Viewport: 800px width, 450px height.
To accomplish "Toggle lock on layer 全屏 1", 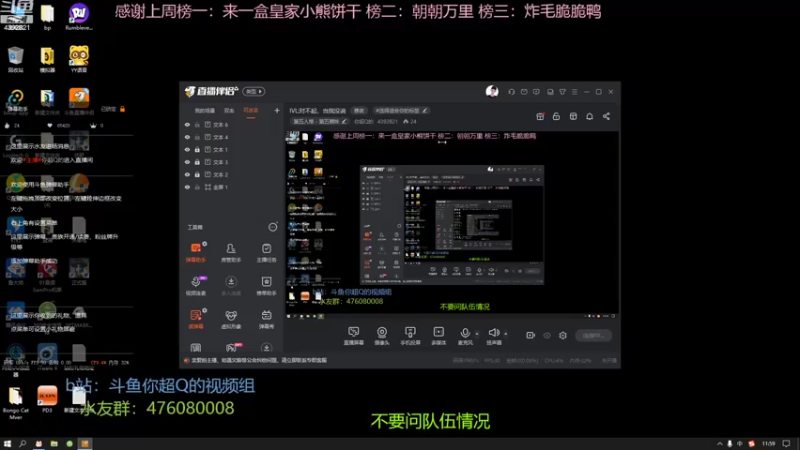I will [x=197, y=187].
